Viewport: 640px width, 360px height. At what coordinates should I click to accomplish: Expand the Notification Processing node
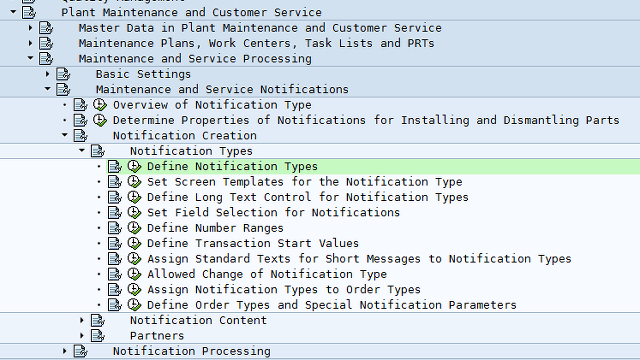[x=64, y=351]
